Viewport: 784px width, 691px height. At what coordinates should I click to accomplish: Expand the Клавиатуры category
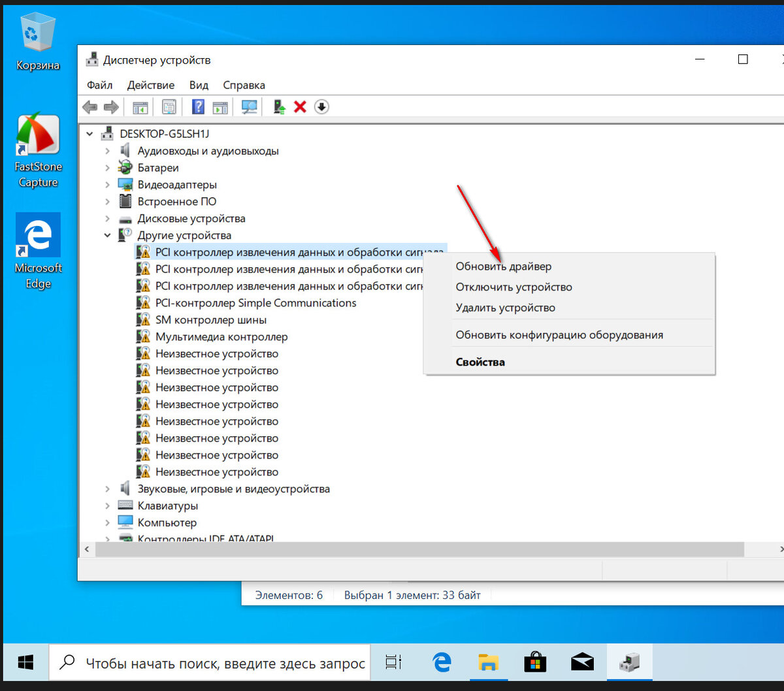107,506
